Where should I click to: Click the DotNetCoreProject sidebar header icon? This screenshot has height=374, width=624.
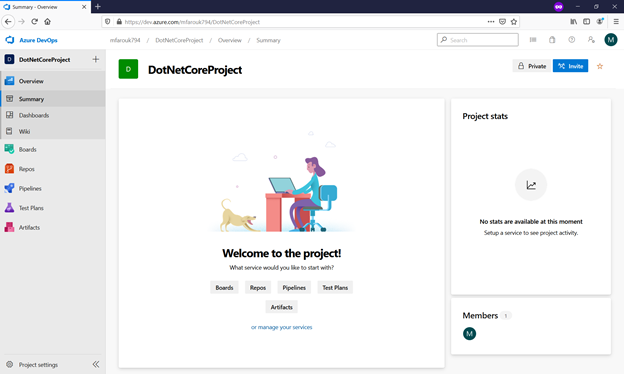tap(9, 59)
